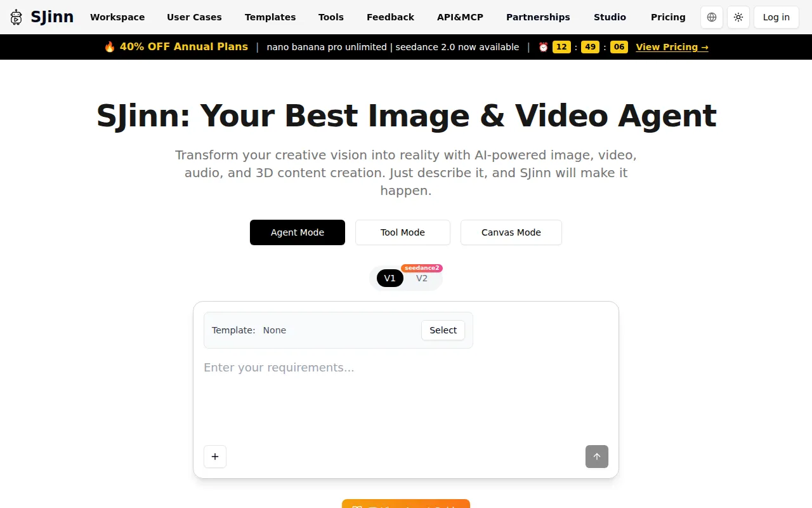
Task: Open the Partnerships page
Action: coord(538,17)
